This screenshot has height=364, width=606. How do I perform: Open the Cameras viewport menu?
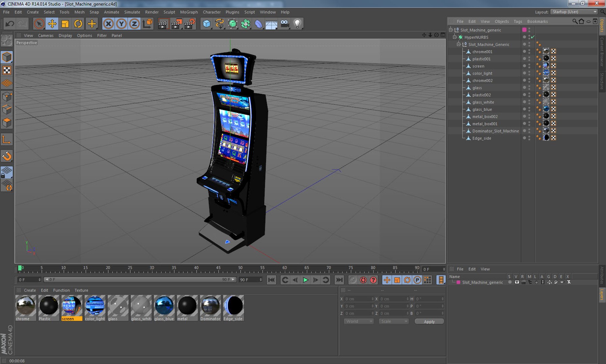[46, 35]
